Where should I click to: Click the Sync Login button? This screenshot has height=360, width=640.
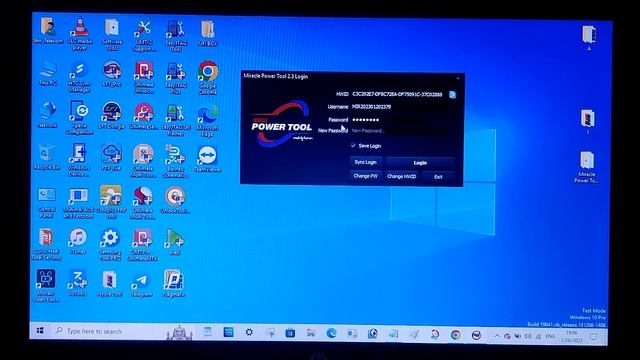365,162
